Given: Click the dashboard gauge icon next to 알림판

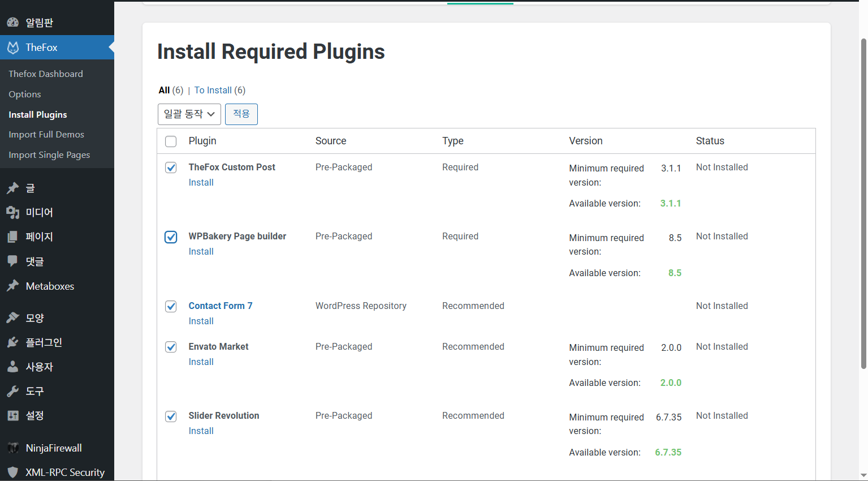Looking at the screenshot, I should click(x=12, y=23).
